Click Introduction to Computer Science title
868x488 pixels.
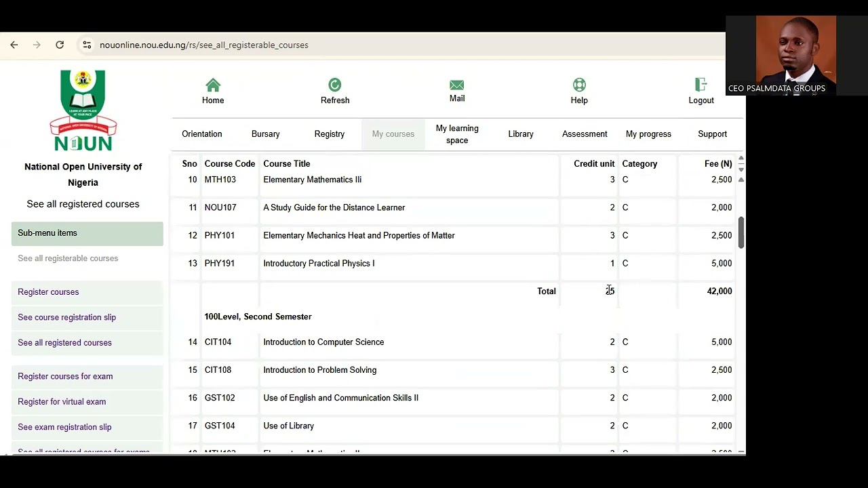point(323,342)
